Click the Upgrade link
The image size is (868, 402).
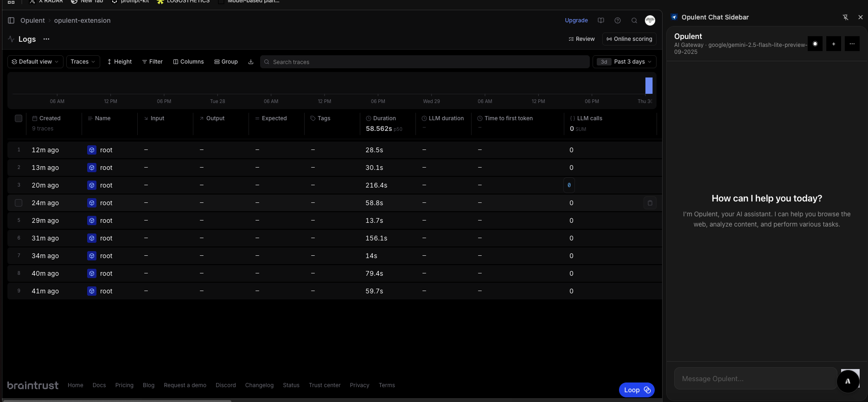click(x=576, y=20)
